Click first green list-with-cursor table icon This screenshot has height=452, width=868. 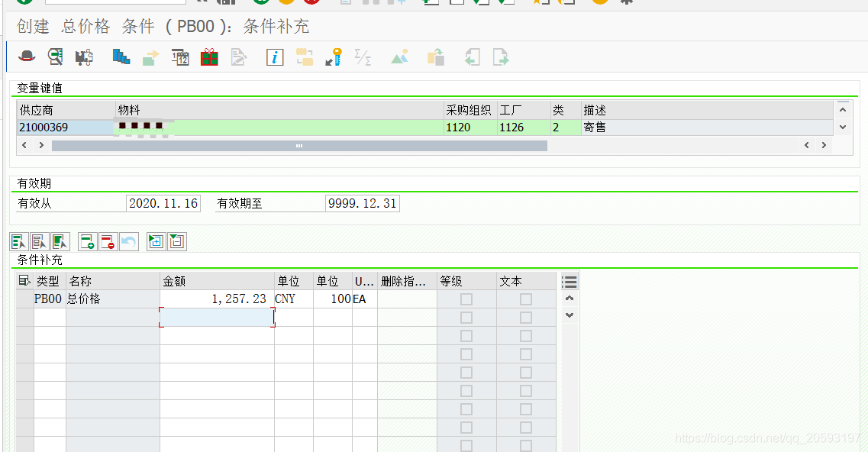click(x=18, y=241)
